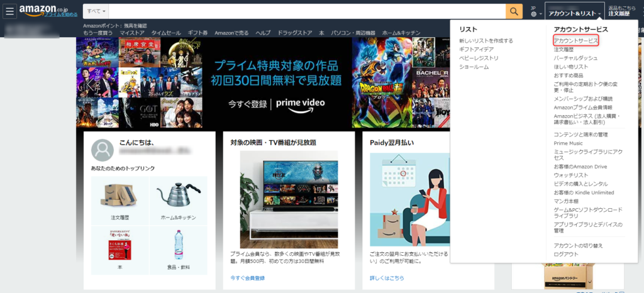Click the orange search magnifier button
644x293 pixels.
[x=514, y=11]
